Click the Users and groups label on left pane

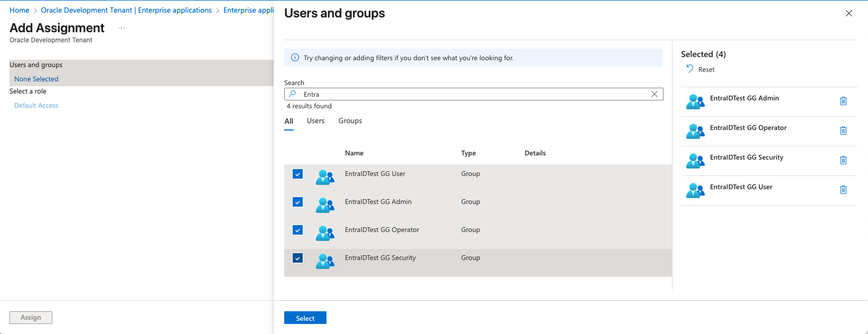pos(36,64)
